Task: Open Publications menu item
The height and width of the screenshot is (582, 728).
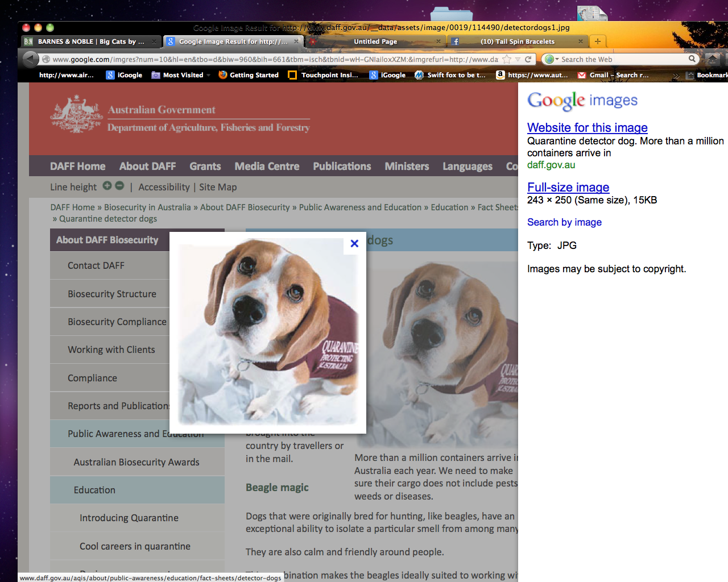Action: 342,166
